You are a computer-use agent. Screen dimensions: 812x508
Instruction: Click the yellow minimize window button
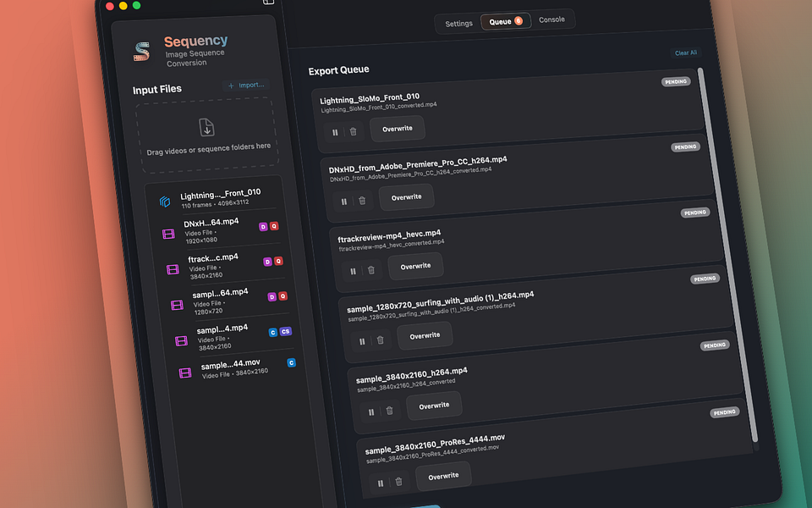click(x=123, y=6)
